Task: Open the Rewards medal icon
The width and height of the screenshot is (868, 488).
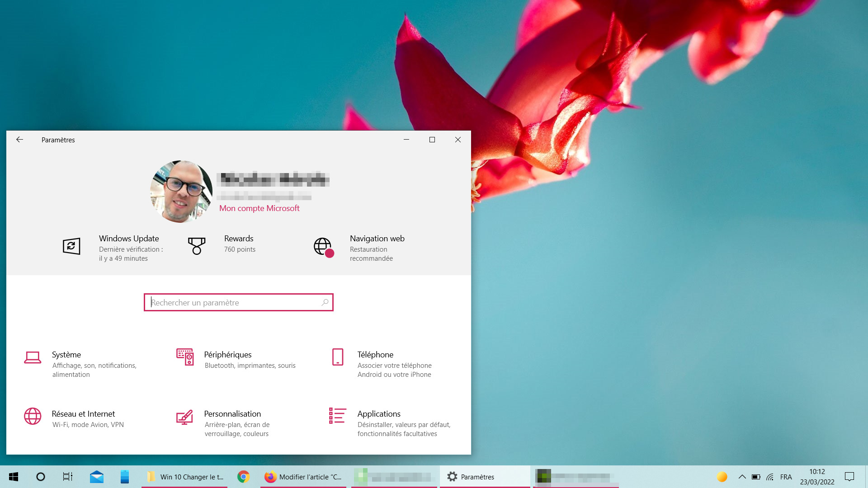Action: click(x=197, y=246)
